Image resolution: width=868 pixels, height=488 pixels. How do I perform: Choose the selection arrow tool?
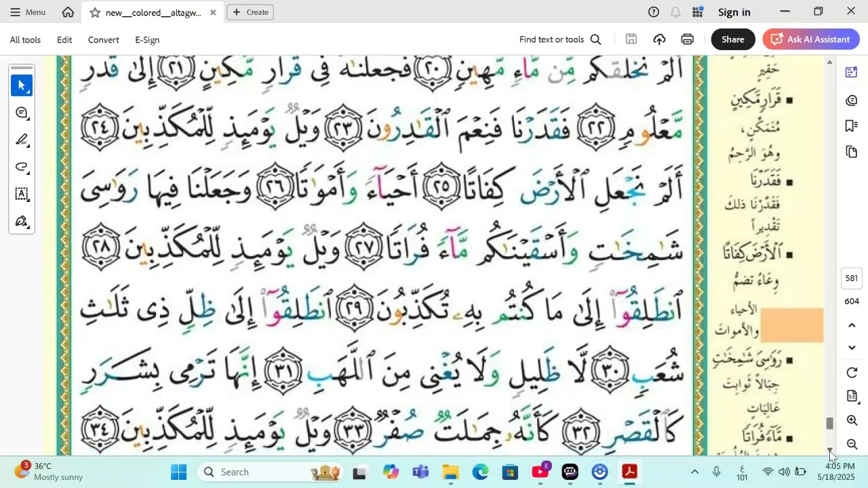(x=22, y=85)
